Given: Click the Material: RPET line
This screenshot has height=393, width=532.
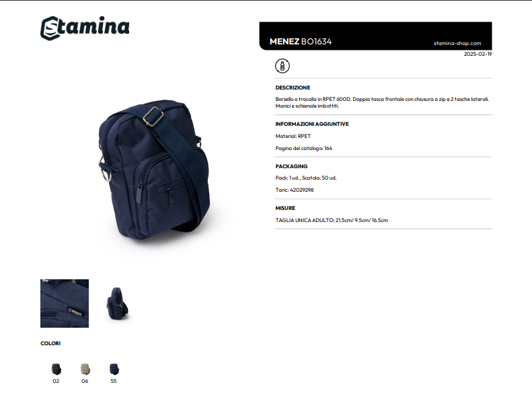Looking at the screenshot, I should tap(293, 136).
